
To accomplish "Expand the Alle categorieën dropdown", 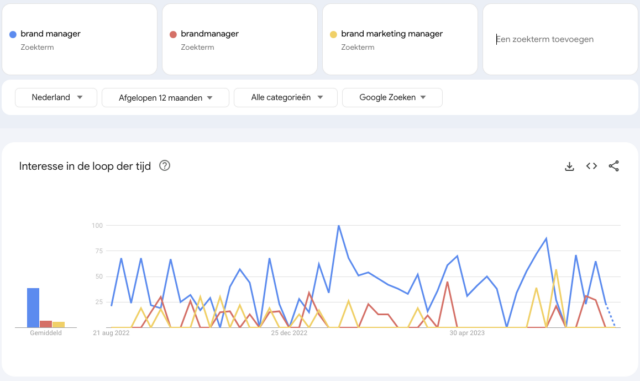I will (286, 98).
